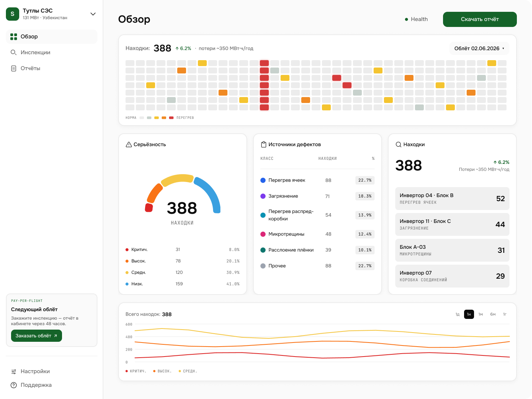
Task: Click the Обзор grid icon in sidebar
Action: tap(14, 37)
